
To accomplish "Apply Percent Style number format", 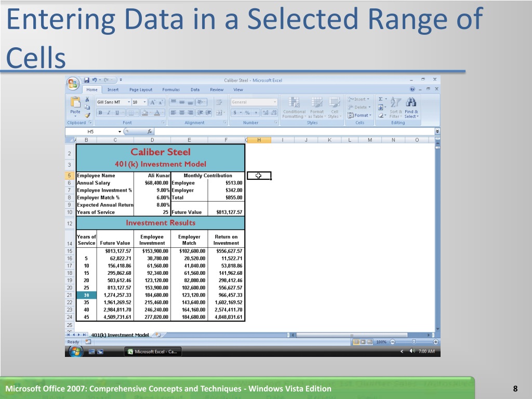I will (247, 113).
